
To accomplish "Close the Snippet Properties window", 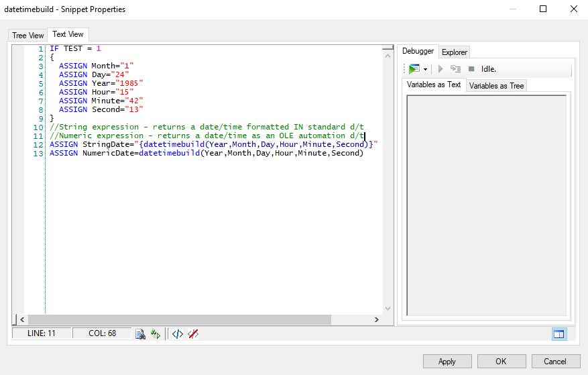I will tap(574, 9).
